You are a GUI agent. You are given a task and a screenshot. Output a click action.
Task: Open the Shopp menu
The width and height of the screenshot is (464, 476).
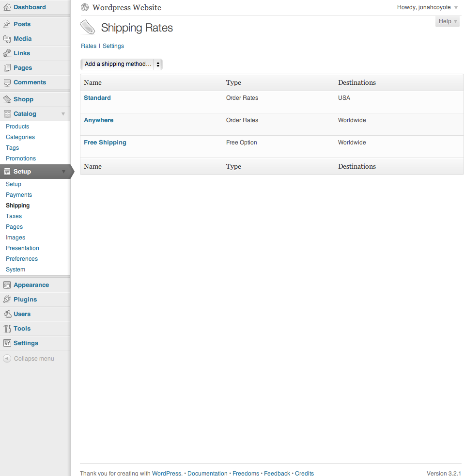click(23, 99)
